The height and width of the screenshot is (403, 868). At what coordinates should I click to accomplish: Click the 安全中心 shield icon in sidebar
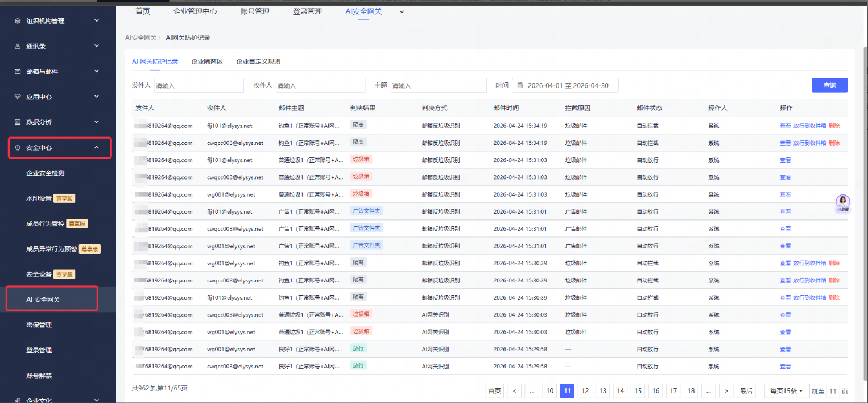[x=18, y=148]
